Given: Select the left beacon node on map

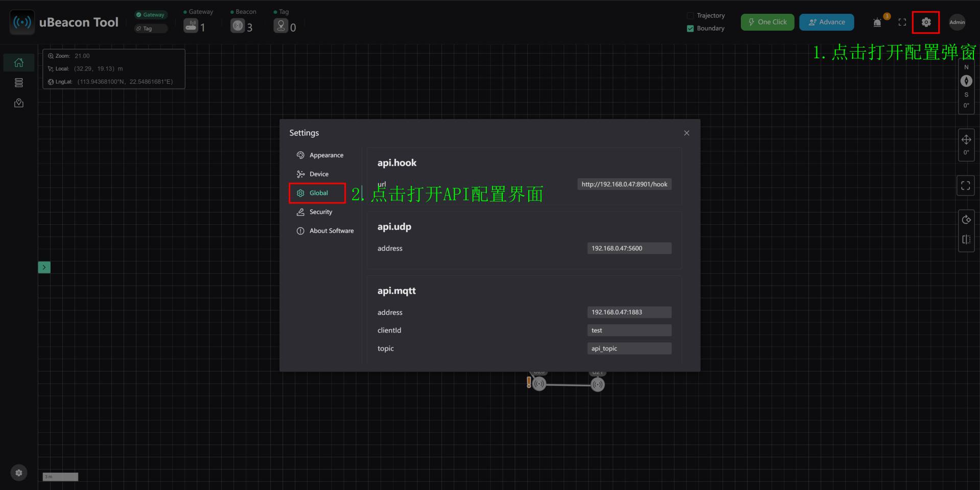Looking at the screenshot, I should 539,384.
